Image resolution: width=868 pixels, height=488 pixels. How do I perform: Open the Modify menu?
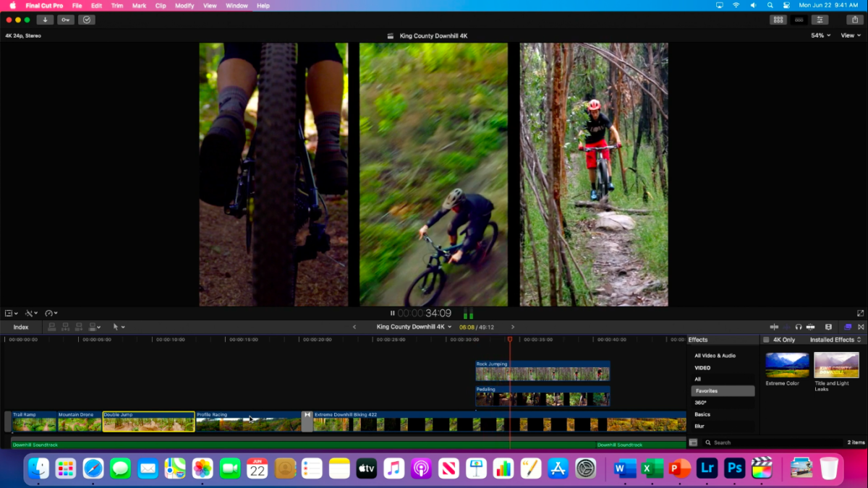coord(184,5)
